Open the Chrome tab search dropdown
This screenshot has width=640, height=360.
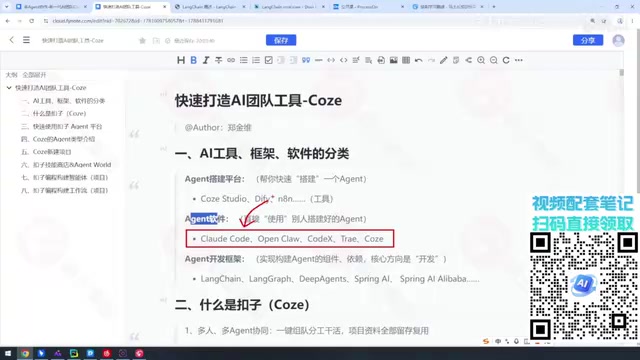tap(6, 7)
